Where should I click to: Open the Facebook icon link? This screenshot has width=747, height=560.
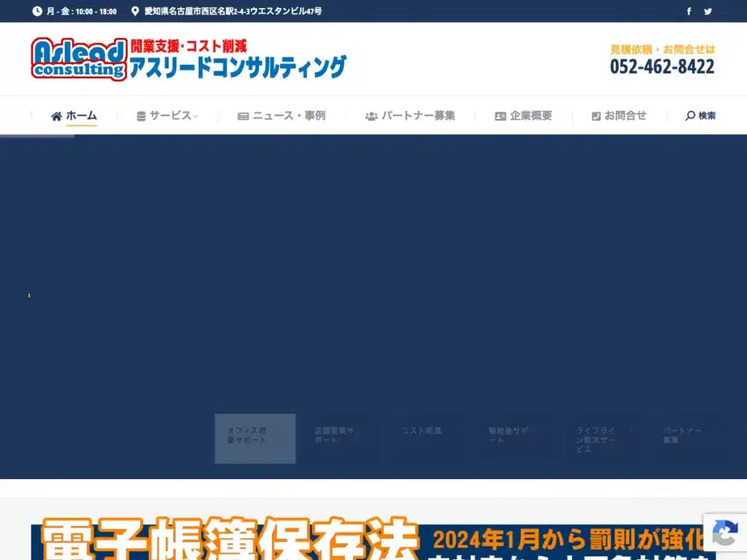tap(689, 11)
